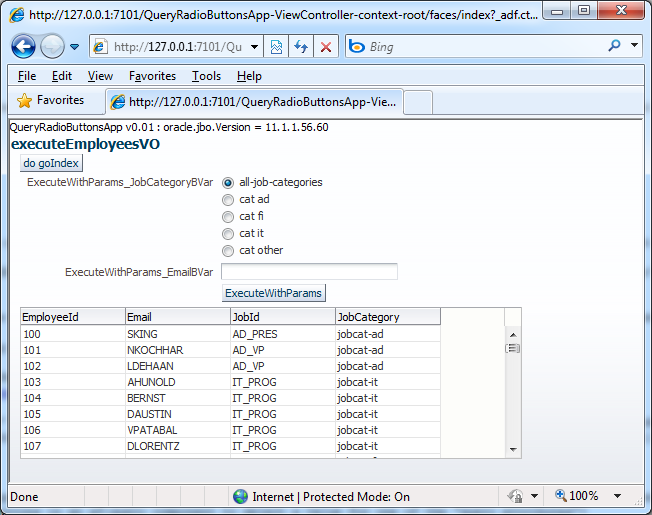Click the VPATABAL email cell
The height and width of the screenshot is (515, 652).
178,430
